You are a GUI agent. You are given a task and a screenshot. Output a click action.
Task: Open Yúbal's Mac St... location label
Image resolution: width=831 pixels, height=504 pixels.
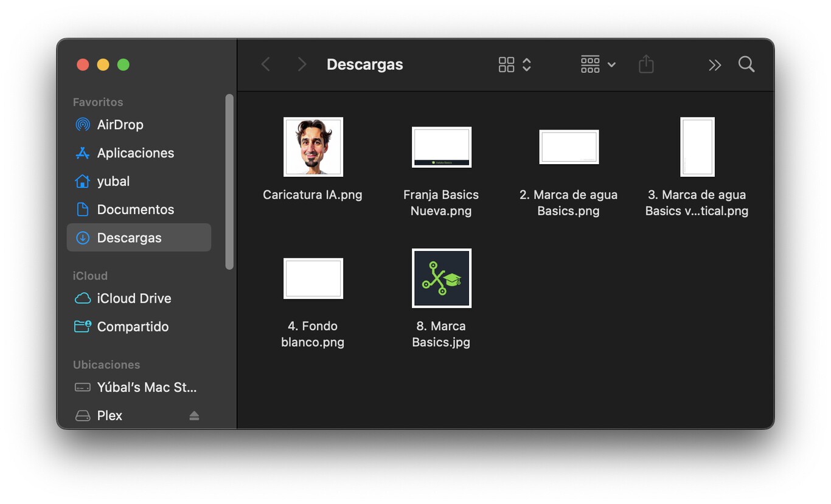(147, 387)
